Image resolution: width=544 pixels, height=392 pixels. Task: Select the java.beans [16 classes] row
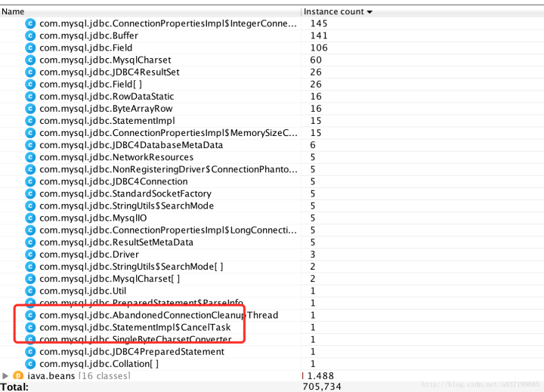(x=272, y=375)
